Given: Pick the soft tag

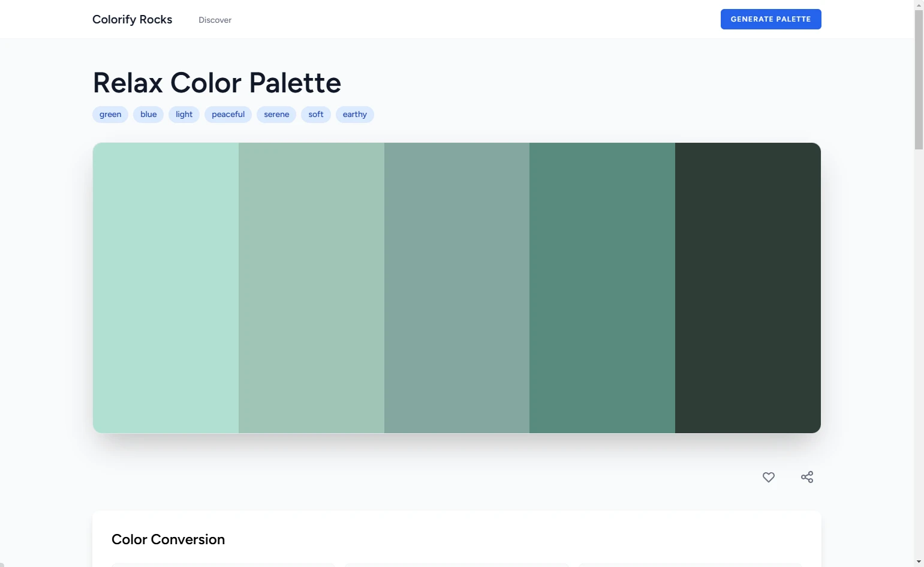Looking at the screenshot, I should [315, 115].
